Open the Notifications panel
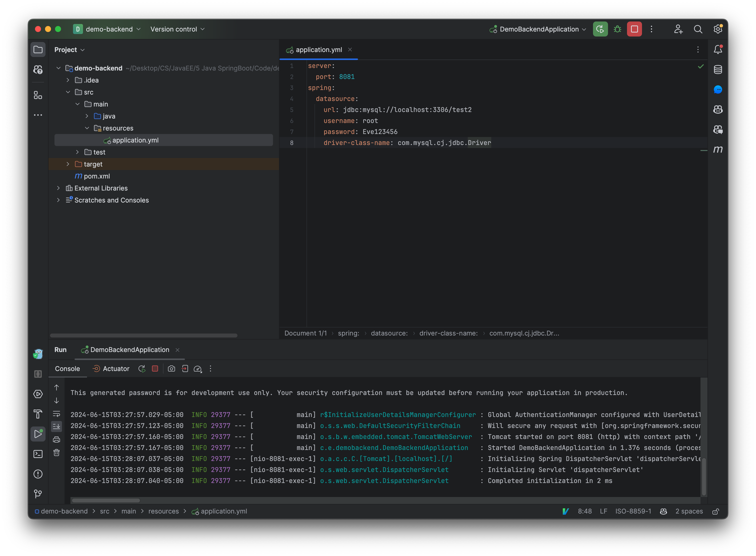 point(718,49)
